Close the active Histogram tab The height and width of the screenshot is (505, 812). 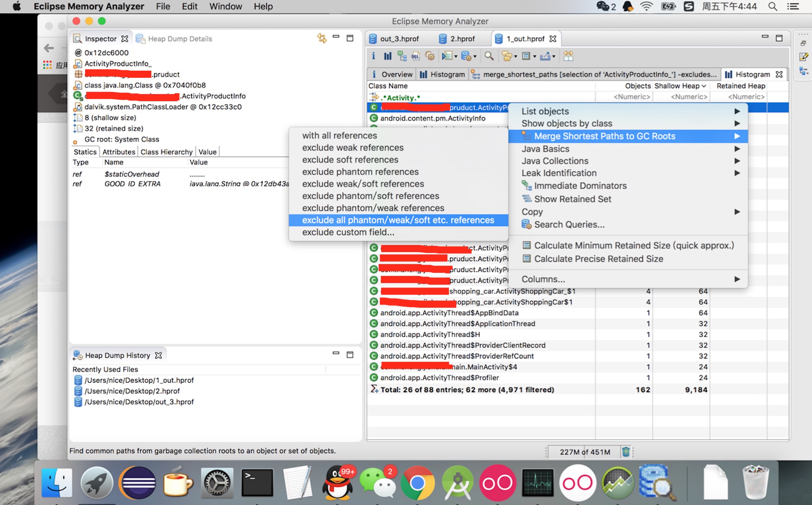779,74
